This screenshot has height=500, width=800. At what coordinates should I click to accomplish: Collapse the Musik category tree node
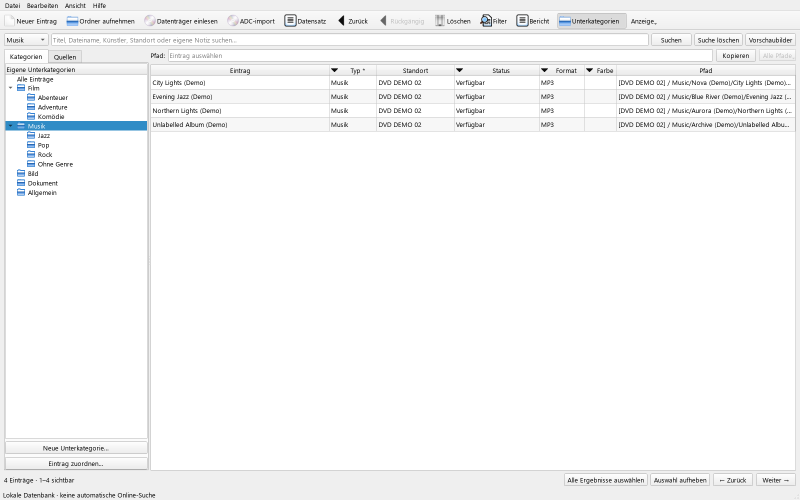pos(11,126)
